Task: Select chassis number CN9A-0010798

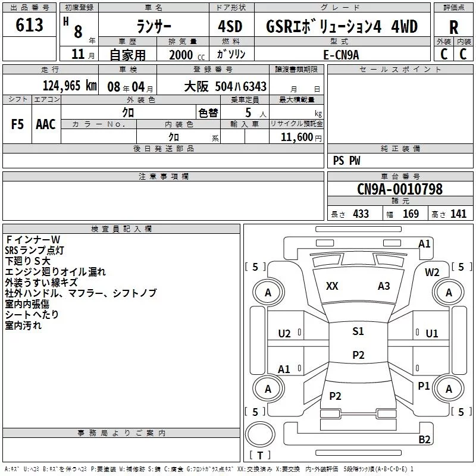Action: (x=400, y=189)
